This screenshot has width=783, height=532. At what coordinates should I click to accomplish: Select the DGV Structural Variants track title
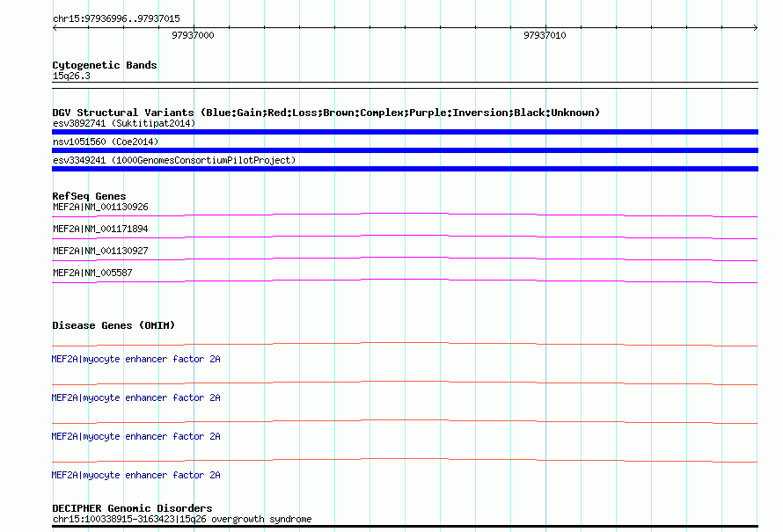(x=326, y=113)
